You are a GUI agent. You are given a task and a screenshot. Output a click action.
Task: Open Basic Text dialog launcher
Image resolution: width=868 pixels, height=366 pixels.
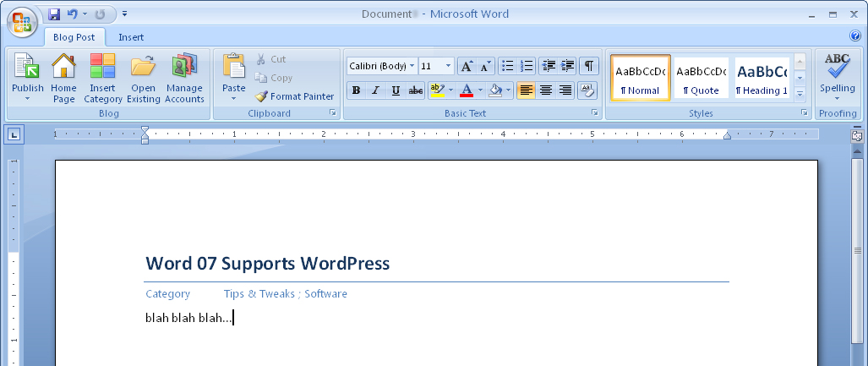(x=594, y=113)
